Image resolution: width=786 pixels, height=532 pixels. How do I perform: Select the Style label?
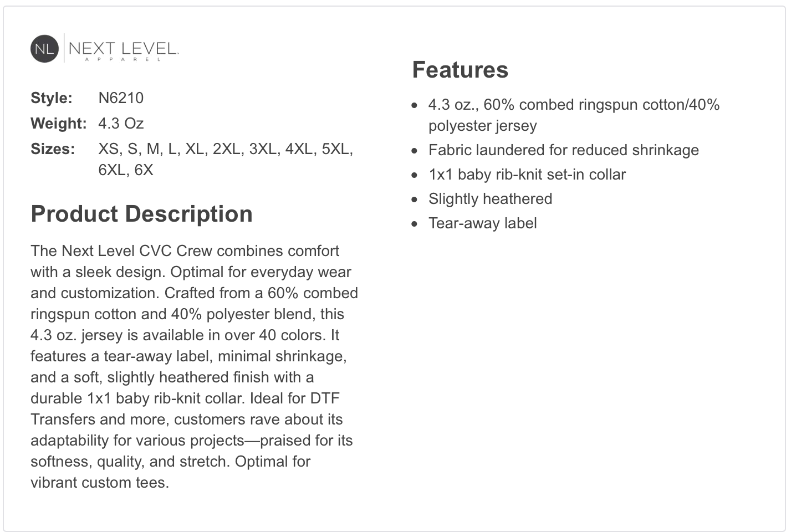pos(52,98)
